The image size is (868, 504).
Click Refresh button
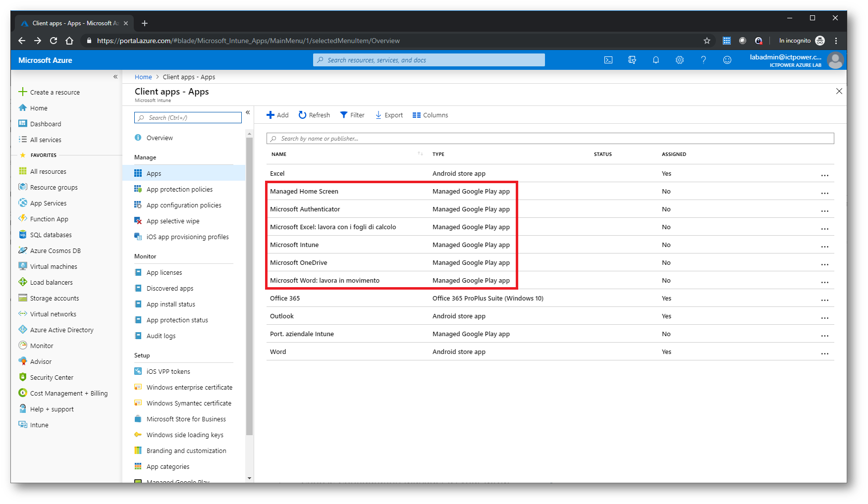coord(314,115)
